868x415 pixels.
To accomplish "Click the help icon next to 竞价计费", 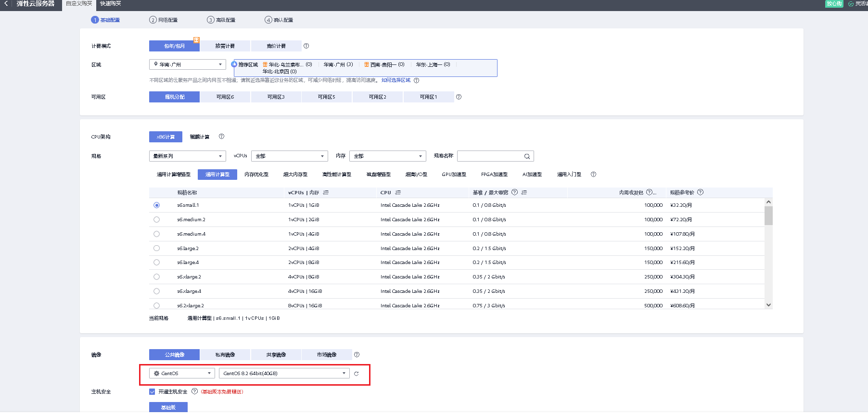I will click(306, 46).
